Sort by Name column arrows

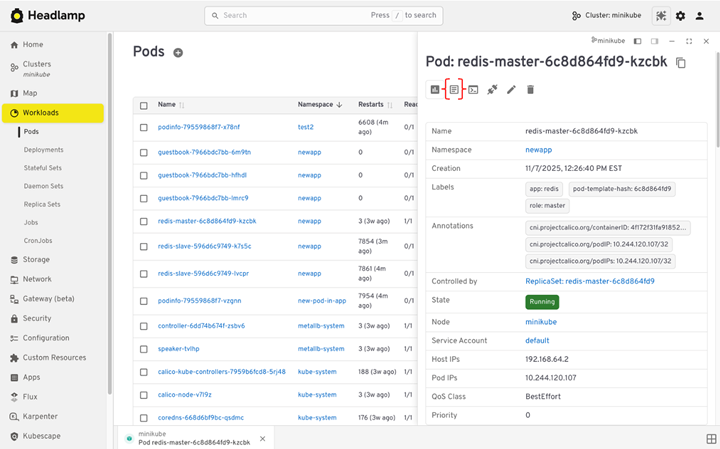pos(182,105)
